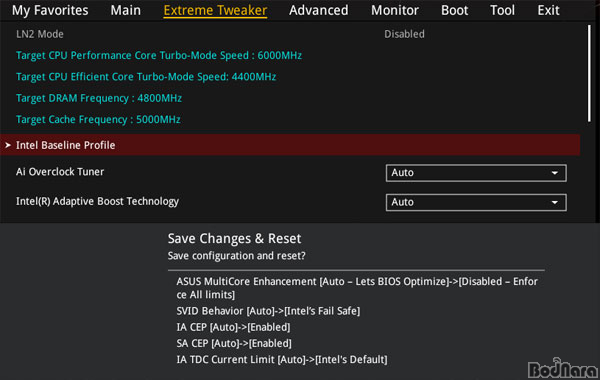Click the Ai Overclock Tuner dropdown arrow
This screenshot has width=600, height=380.
click(x=554, y=173)
